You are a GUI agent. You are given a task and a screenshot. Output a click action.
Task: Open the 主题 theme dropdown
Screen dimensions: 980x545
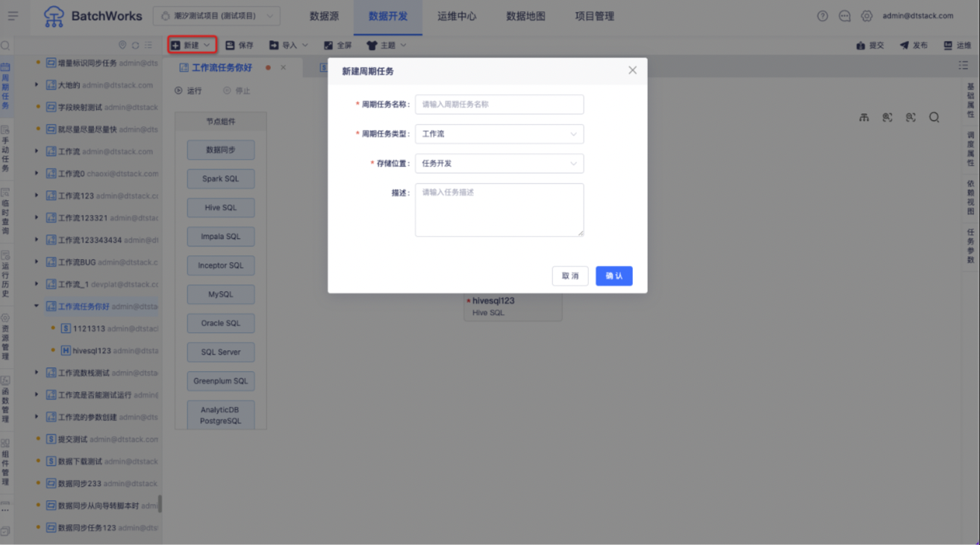click(387, 46)
